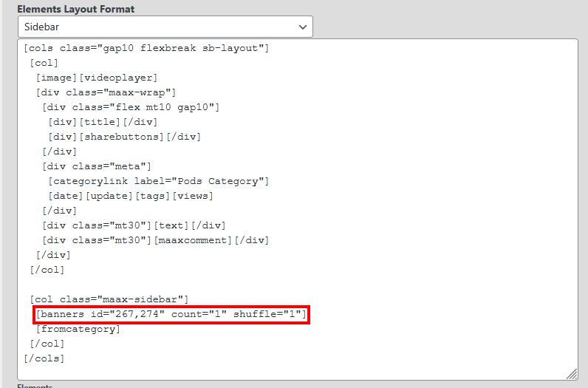Place cursor on the col class maax-sidebar line
The height and width of the screenshot is (388, 588).
[x=109, y=299]
